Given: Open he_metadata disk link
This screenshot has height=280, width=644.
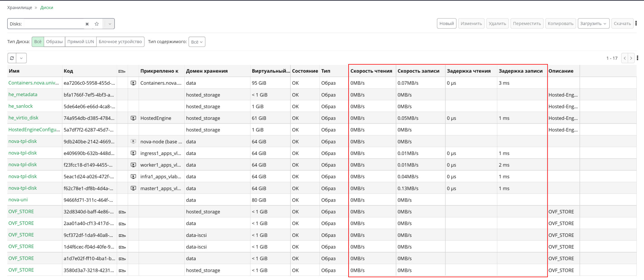Looking at the screenshot, I should [x=23, y=95].
